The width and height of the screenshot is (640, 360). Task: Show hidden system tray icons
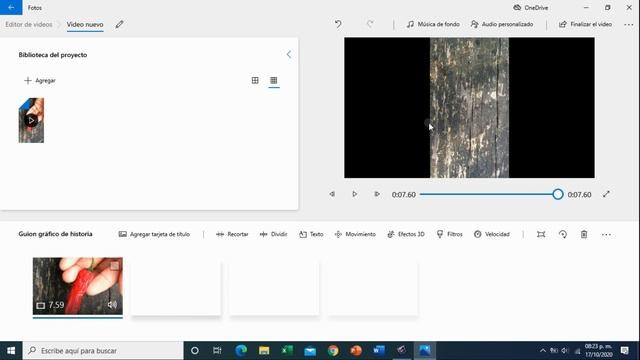coord(542,351)
